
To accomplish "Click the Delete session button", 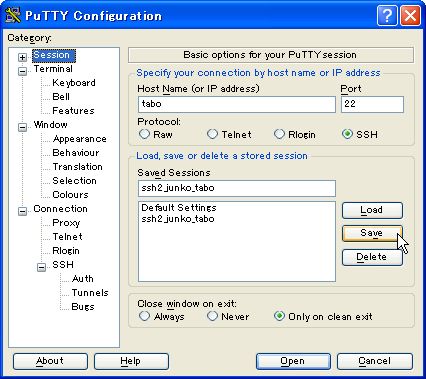I will click(x=372, y=257).
